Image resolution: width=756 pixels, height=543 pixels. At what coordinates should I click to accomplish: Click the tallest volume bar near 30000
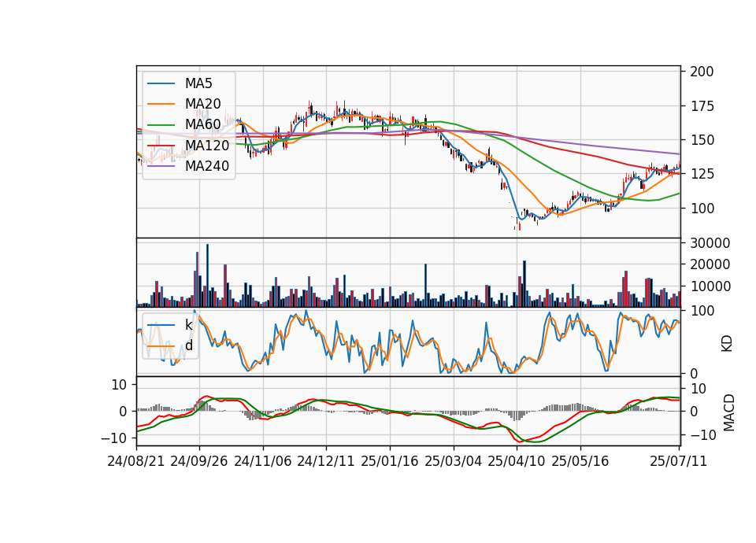pos(207,275)
